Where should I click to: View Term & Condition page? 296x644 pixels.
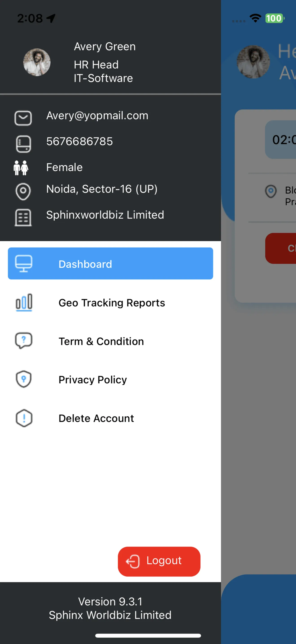tap(110, 341)
